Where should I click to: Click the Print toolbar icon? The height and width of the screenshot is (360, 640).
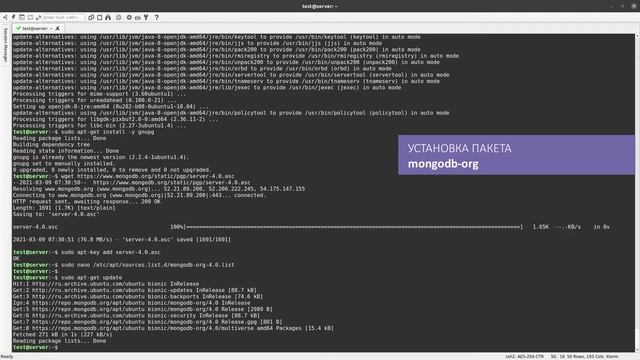pyautogui.click(x=119, y=18)
